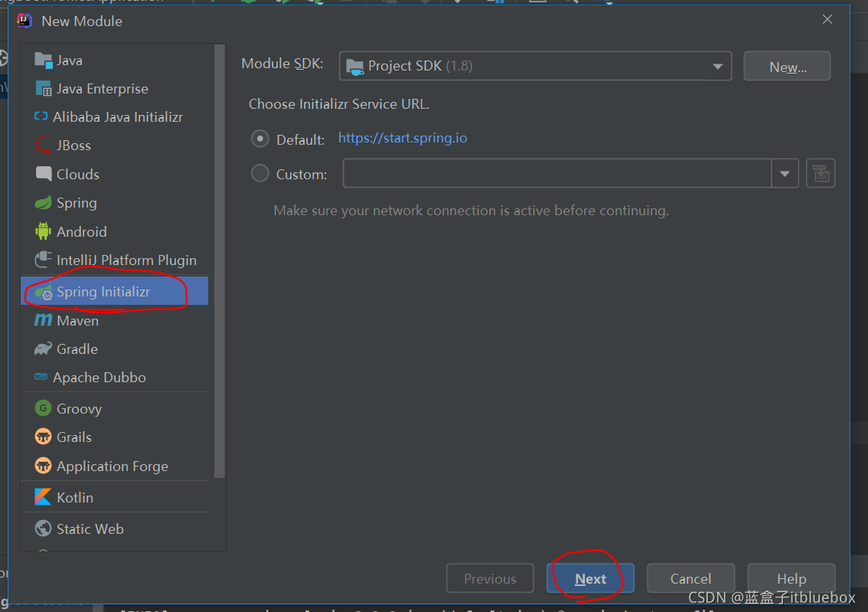Screen dimensions: 868x612
Task: Select the Grails list label
Action: 74,437
